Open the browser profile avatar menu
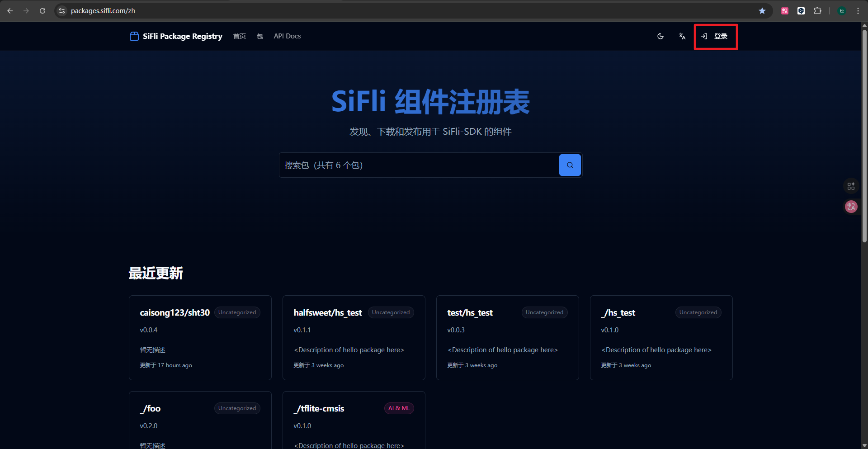This screenshot has width=868, height=449. [x=842, y=10]
